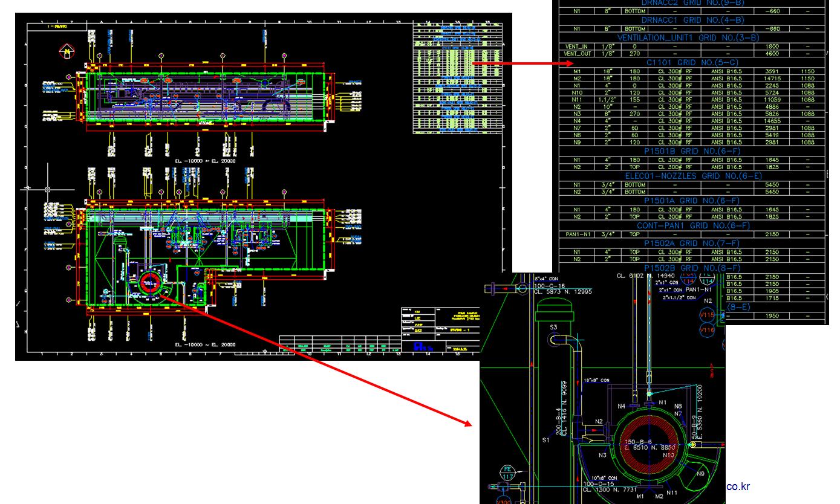This screenshot has height=504, width=840.
Task: Click the '14716' value in the C1101 table
Action: point(771,79)
